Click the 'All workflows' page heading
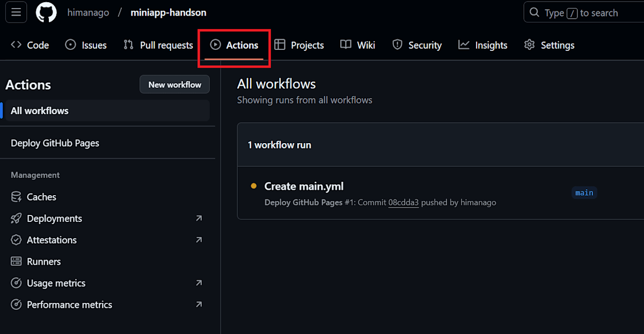 [x=276, y=84]
